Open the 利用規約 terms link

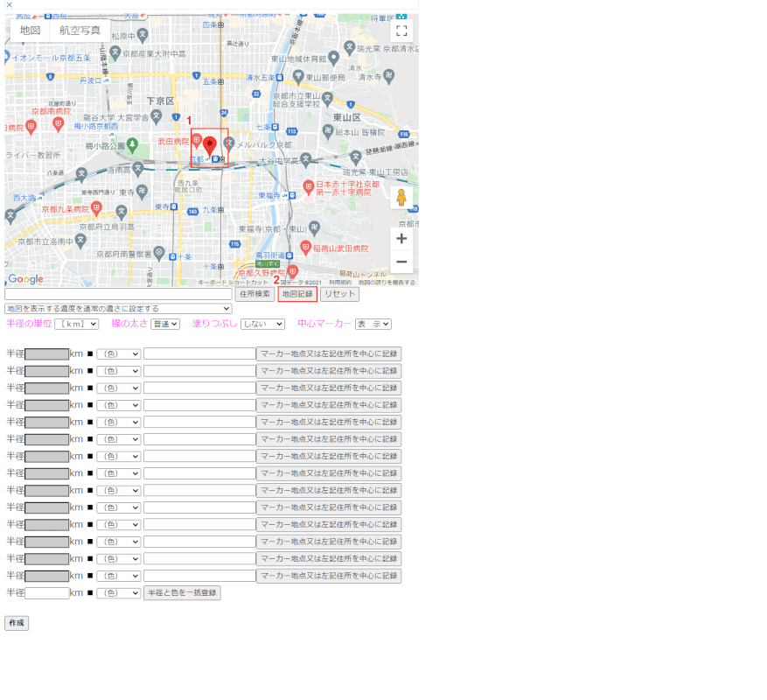pyautogui.click(x=340, y=283)
